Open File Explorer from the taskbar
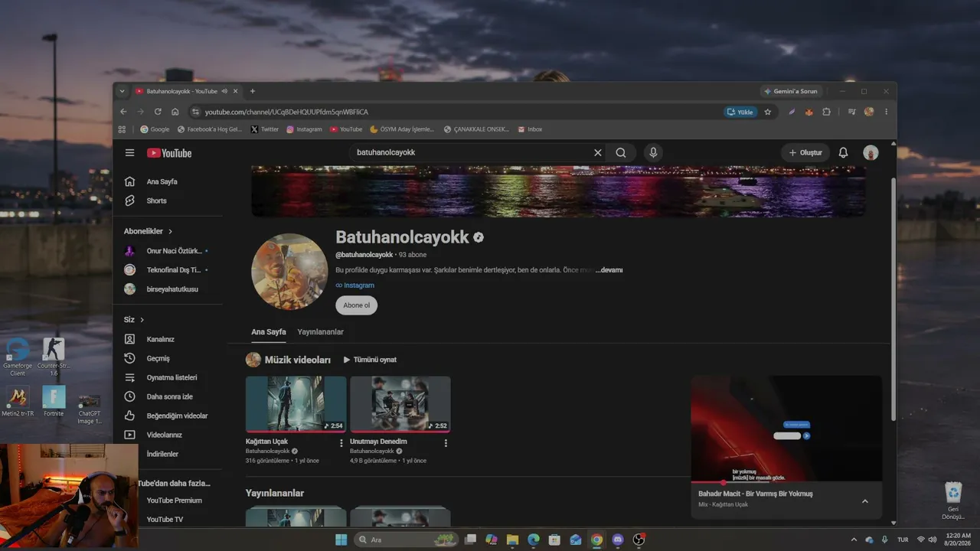 tap(512, 540)
